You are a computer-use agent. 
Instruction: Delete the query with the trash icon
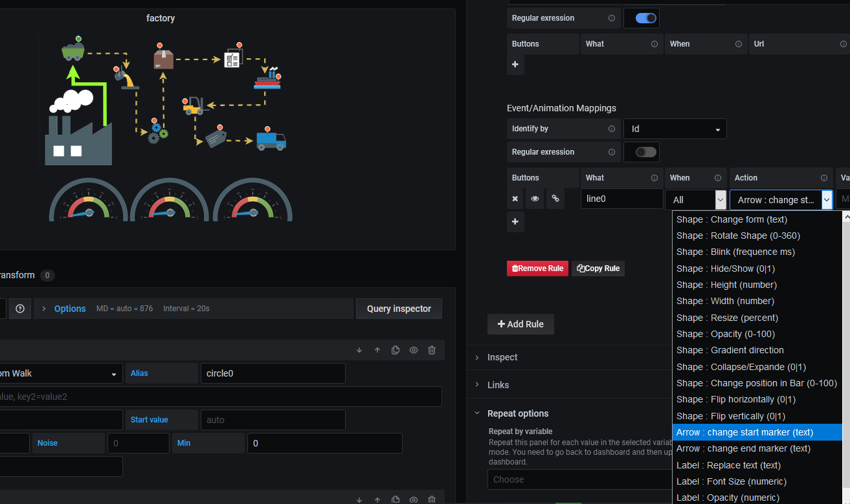(431, 350)
